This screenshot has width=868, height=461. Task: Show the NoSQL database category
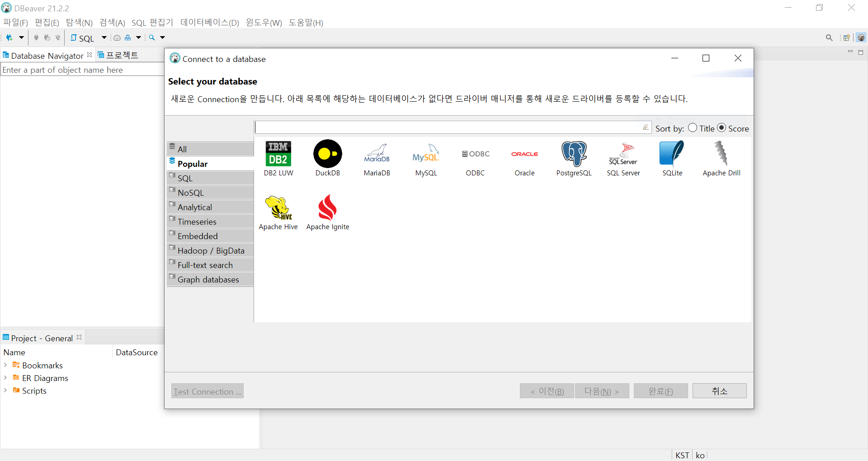(210, 192)
